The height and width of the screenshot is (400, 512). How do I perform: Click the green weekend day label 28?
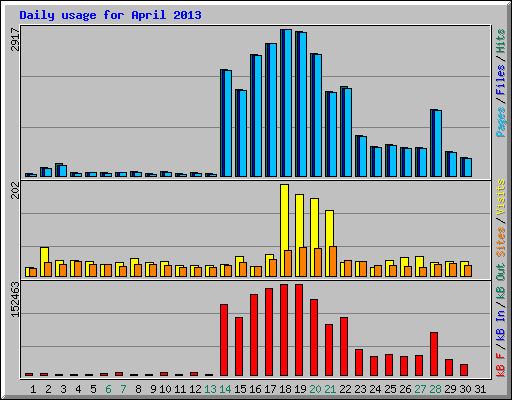pyautogui.click(x=435, y=389)
